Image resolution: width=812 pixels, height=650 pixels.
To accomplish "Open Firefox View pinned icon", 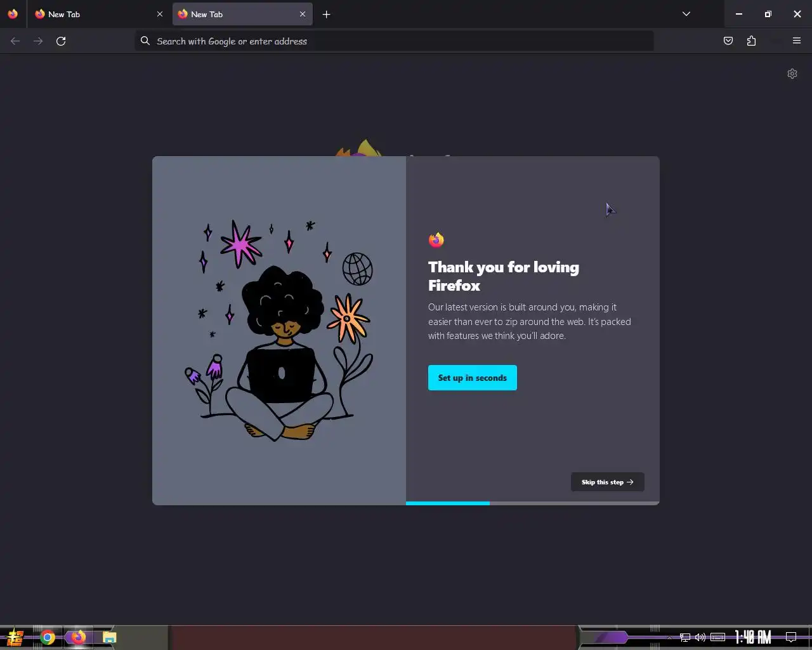I will point(13,14).
